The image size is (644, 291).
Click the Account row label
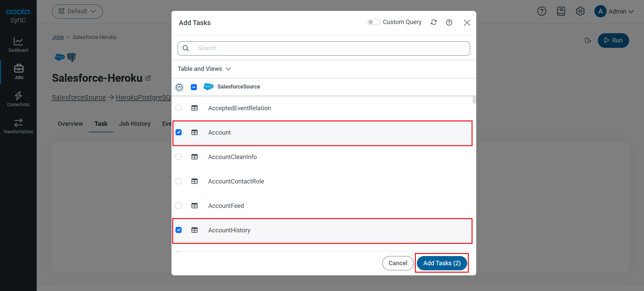pyautogui.click(x=219, y=133)
